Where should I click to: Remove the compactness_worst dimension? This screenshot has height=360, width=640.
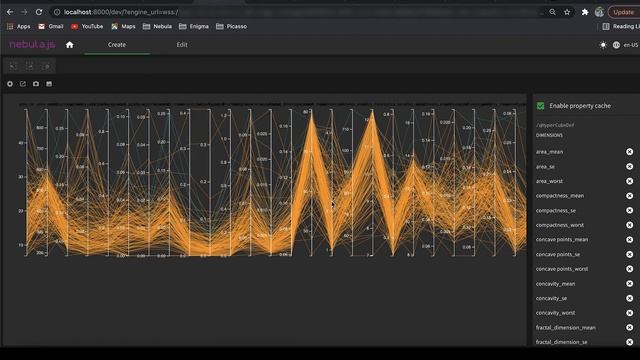point(629,225)
